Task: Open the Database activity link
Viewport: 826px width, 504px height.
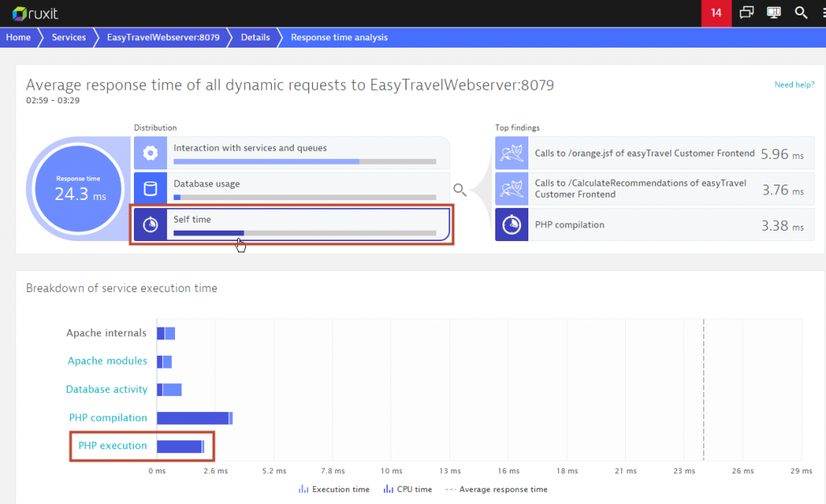Action: (106, 389)
